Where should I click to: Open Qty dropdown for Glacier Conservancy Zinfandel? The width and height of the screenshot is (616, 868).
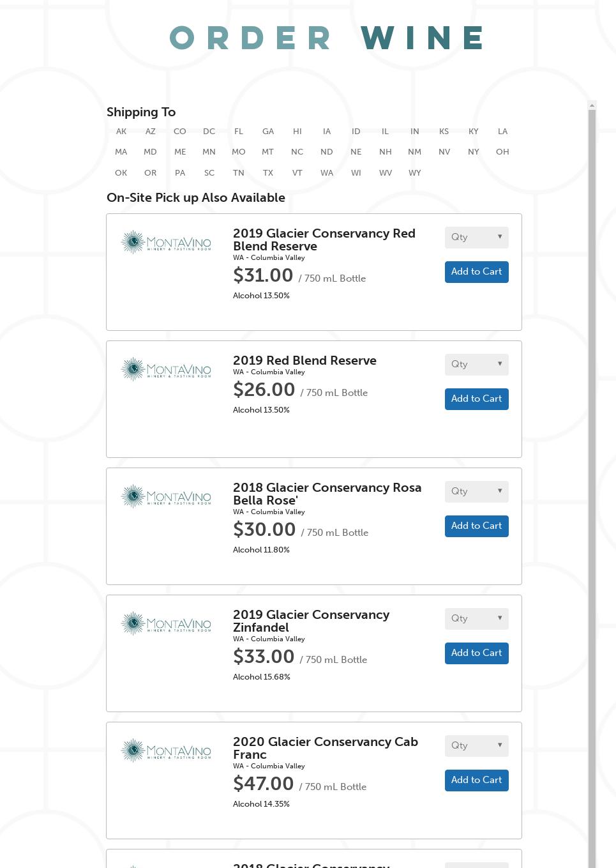(476, 618)
